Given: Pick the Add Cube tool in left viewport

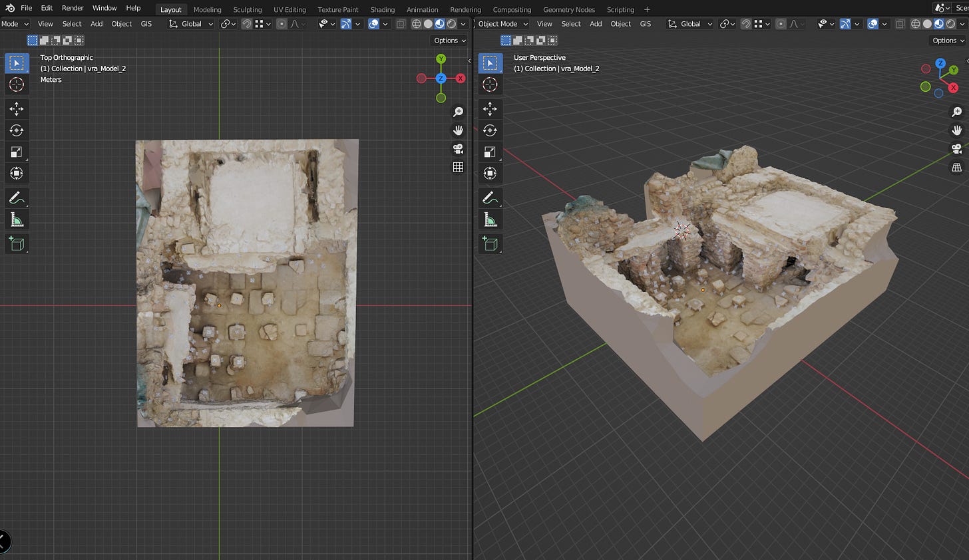Looking at the screenshot, I should click(17, 244).
